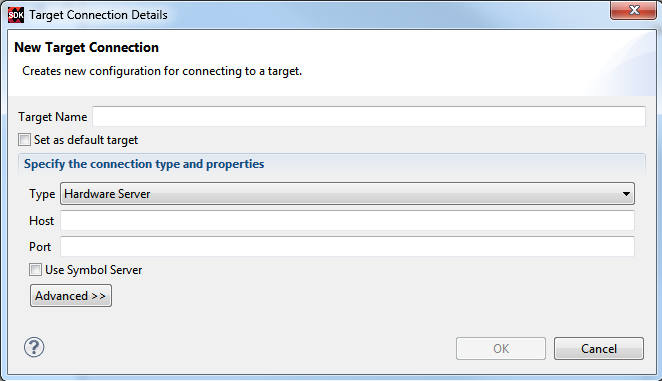The width and height of the screenshot is (662, 381).
Task: Click the Port field label
Action: pos(40,247)
